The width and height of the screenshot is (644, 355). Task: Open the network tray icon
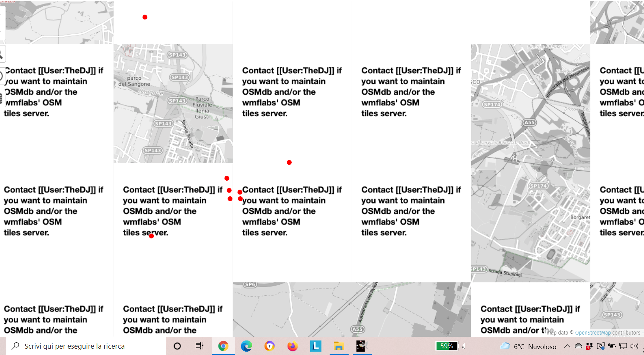[x=623, y=346]
